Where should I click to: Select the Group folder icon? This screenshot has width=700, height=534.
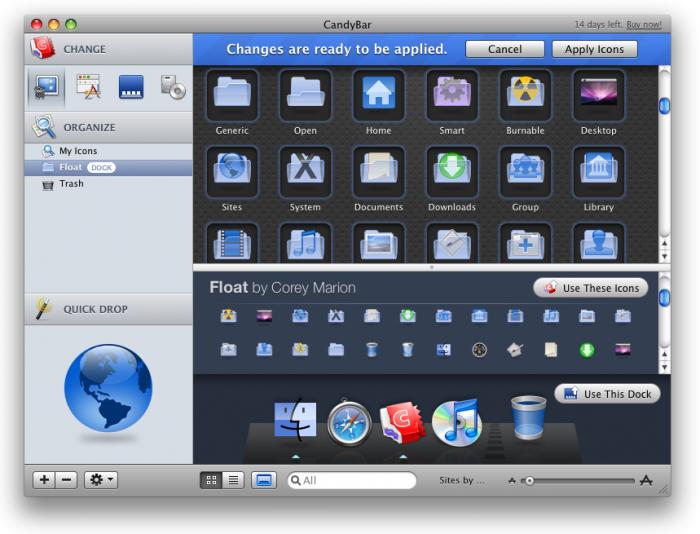coord(525,171)
